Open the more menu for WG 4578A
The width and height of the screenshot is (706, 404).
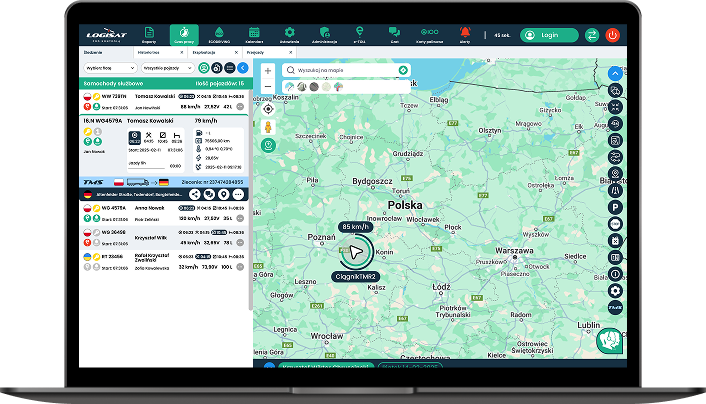[240, 218]
